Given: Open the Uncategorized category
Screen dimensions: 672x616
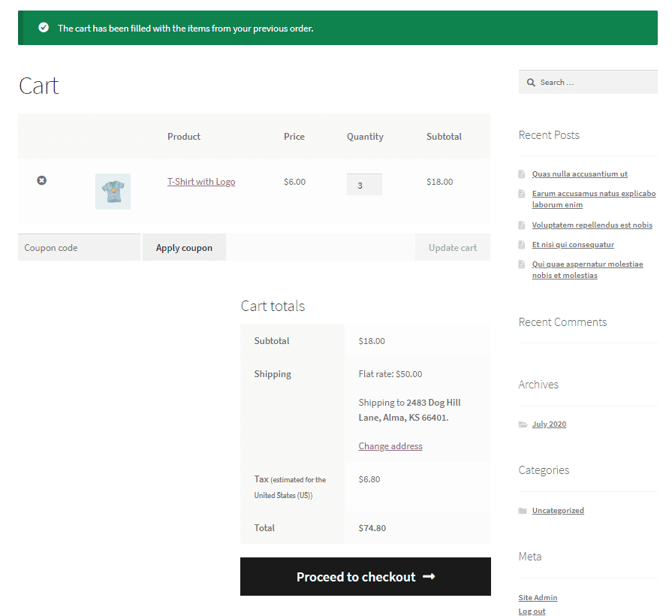Looking at the screenshot, I should point(558,511).
